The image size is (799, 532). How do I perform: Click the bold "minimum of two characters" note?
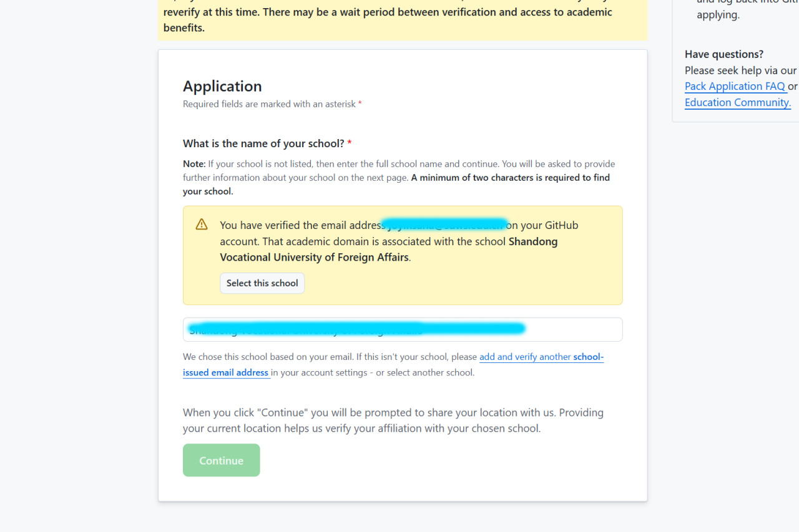pos(510,178)
